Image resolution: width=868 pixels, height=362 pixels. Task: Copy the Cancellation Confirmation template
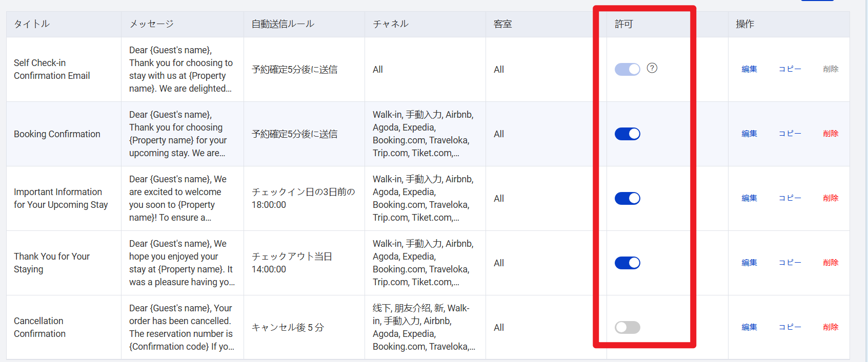pos(790,327)
